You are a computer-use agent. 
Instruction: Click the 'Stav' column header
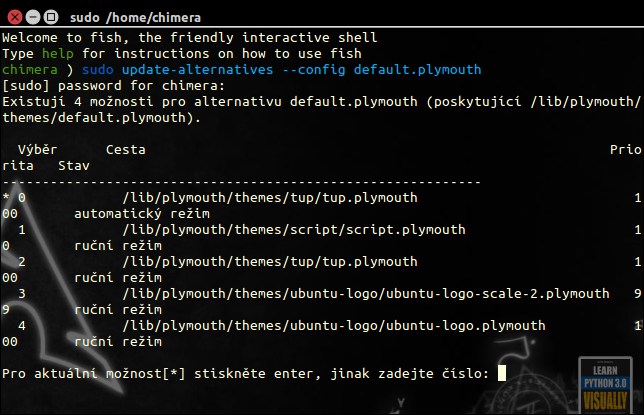(x=74, y=166)
